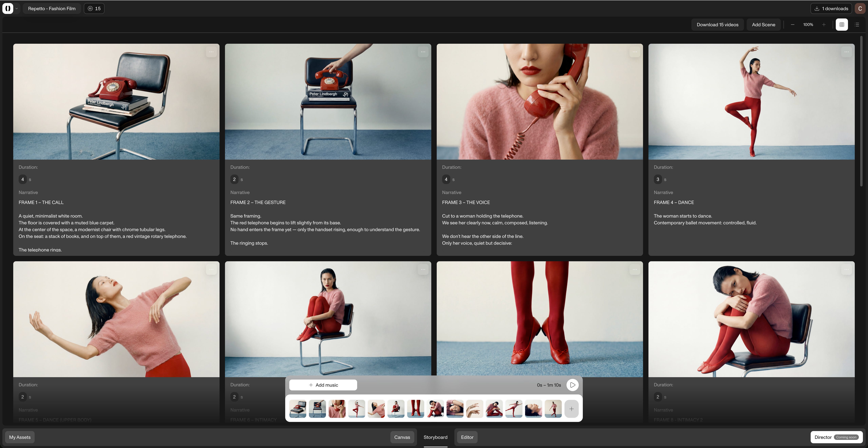
Task: Open options menu on Frame 1 card
Action: pyautogui.click(x=211, y=52)
